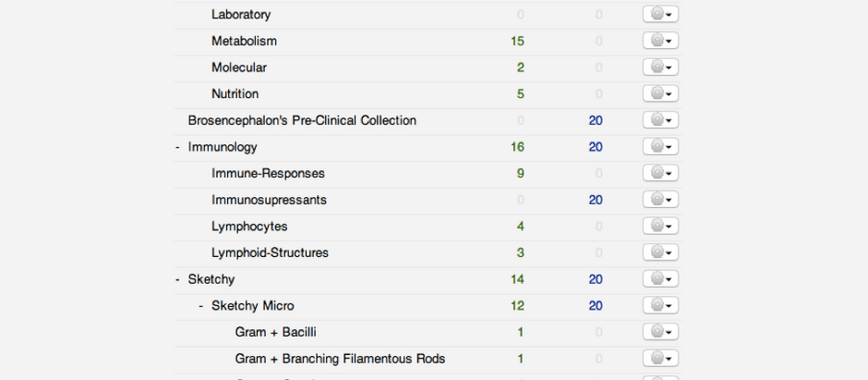
Task: Open gear options for Laboratory deck
Action: point(660,14)
